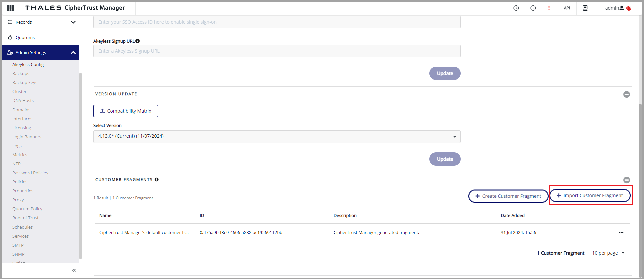Click the Customer Fragments info icon
Viewport: 644px width, 279px height.
click(157, 180)
